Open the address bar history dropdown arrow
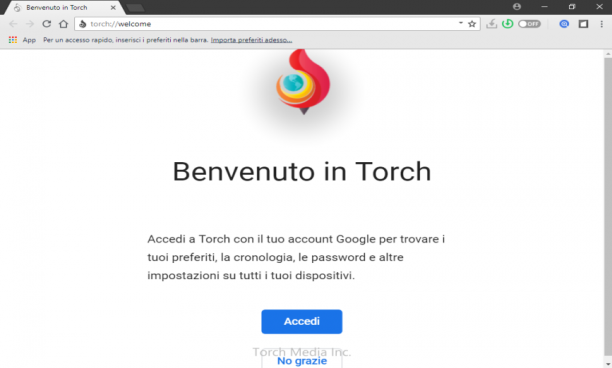Viewport: 612px width, 368px height. coord(461,23)
